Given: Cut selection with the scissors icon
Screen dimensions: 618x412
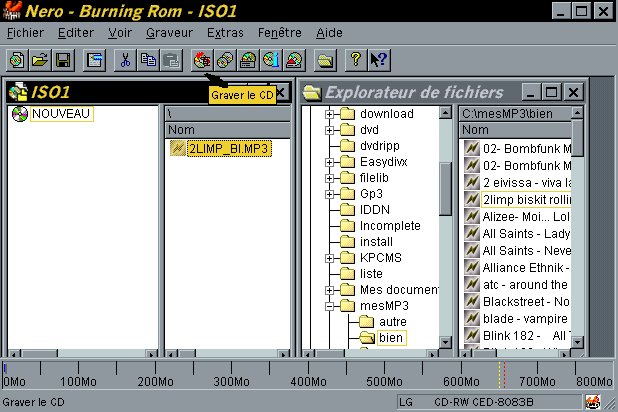Looking at the screenshot, I should coord(125,60).
